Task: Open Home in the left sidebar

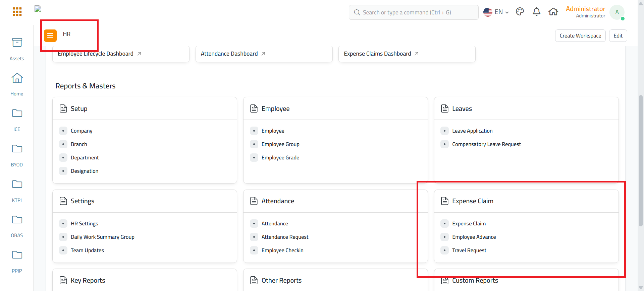Action: tap(17, 85)
